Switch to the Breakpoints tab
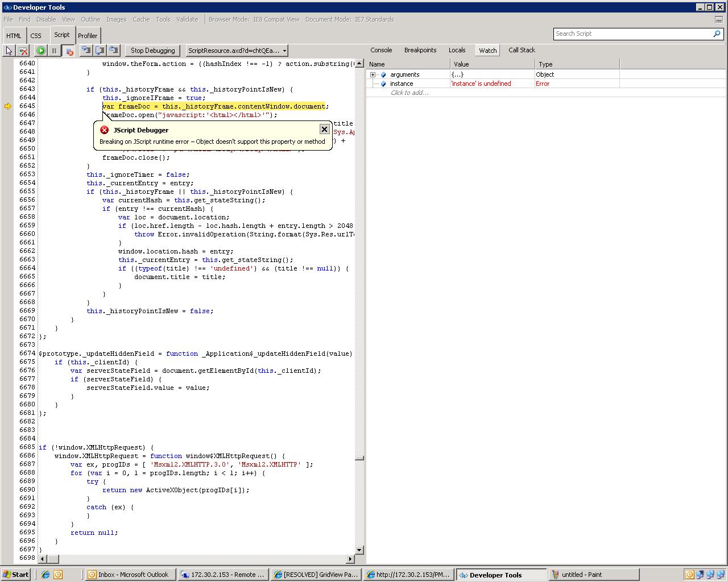Viewport: 728px width, 582px height. [x=420, y=50]
